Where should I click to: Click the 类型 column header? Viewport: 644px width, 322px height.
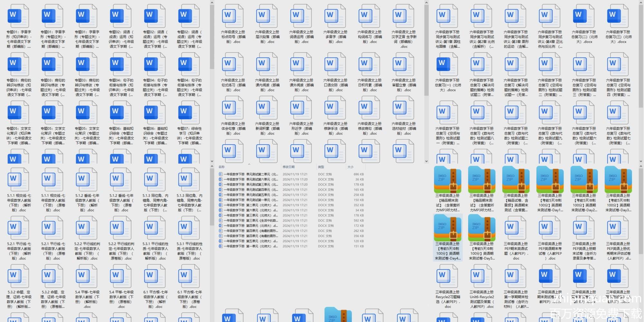pos(321,167)
